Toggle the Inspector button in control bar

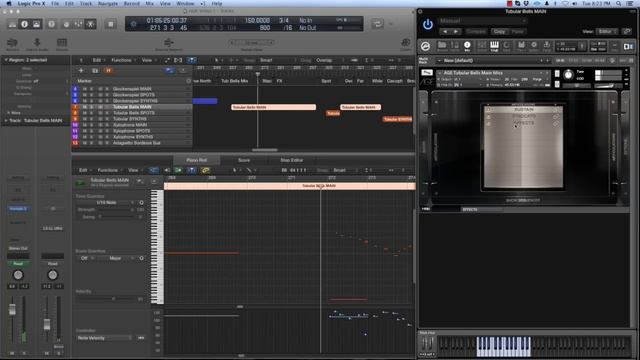click(24, 24)
